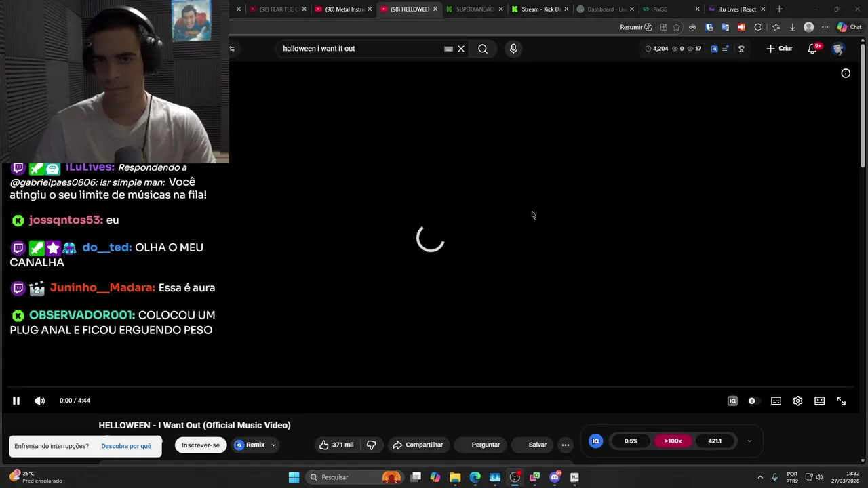Toggle subtitles/closed captions in the player
868x488 pixels.
coord(776,401)
